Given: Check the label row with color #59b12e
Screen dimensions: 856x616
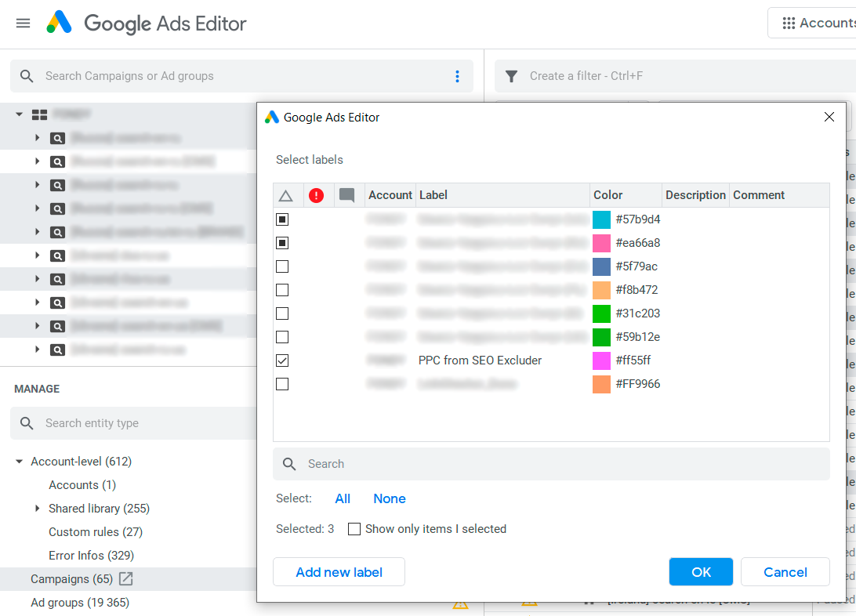Looking at the screenshot, I should [282, 337].
